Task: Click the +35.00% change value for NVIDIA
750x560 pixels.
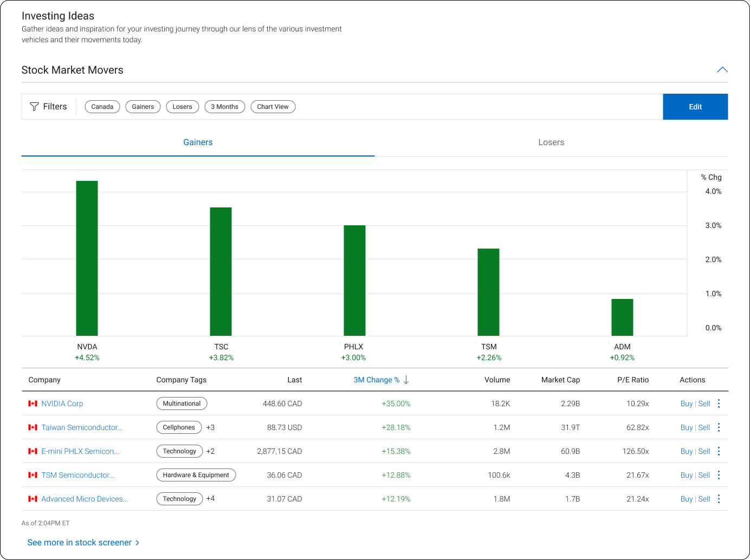Action: (396, 403)
